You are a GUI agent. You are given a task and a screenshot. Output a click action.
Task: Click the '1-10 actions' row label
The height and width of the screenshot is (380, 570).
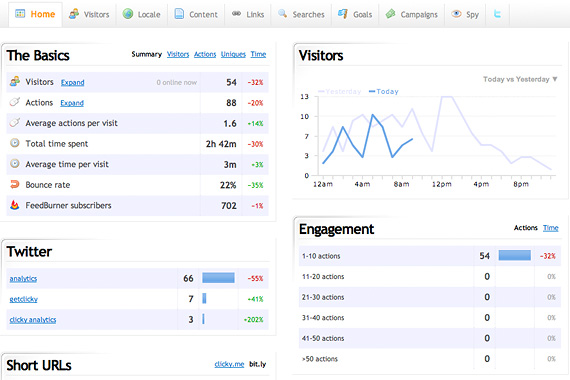tap(321, 256)
